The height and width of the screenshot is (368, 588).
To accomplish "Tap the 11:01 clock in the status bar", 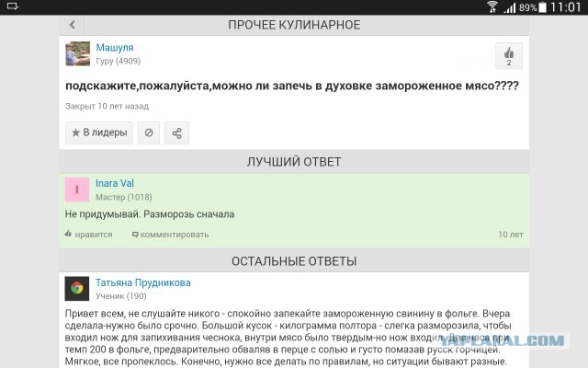I will click(x=566, y=7).
